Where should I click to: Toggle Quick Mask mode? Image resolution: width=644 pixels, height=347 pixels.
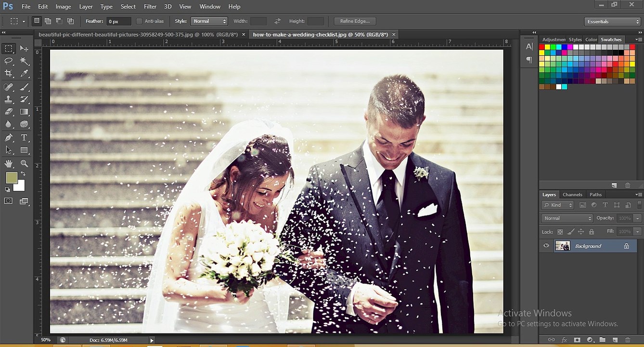point(9,201)
